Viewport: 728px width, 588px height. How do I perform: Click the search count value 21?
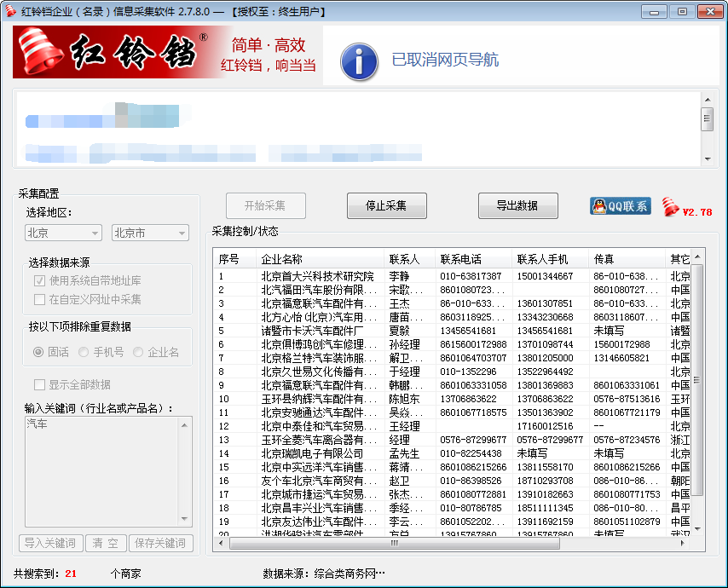(71, 574)
